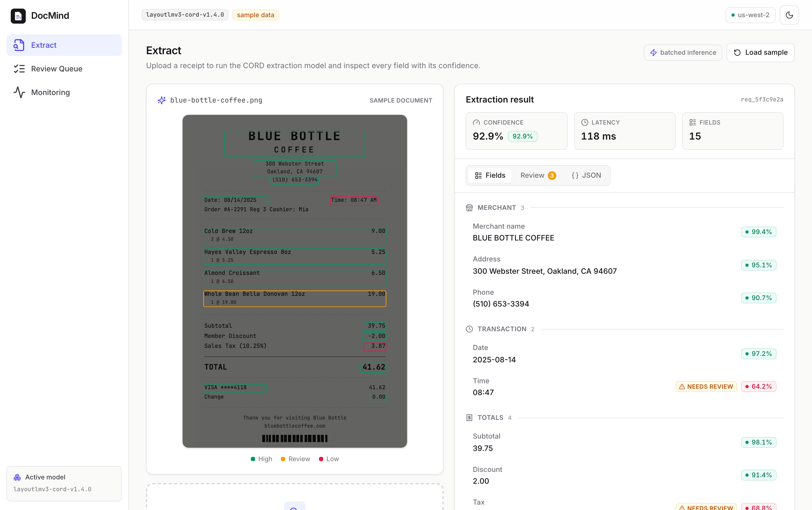Image resolution: width=812 pixels, height=510 pixels.
Task: Click the green 92.9% overall confidence pill
Action: [x=522, y=136]
